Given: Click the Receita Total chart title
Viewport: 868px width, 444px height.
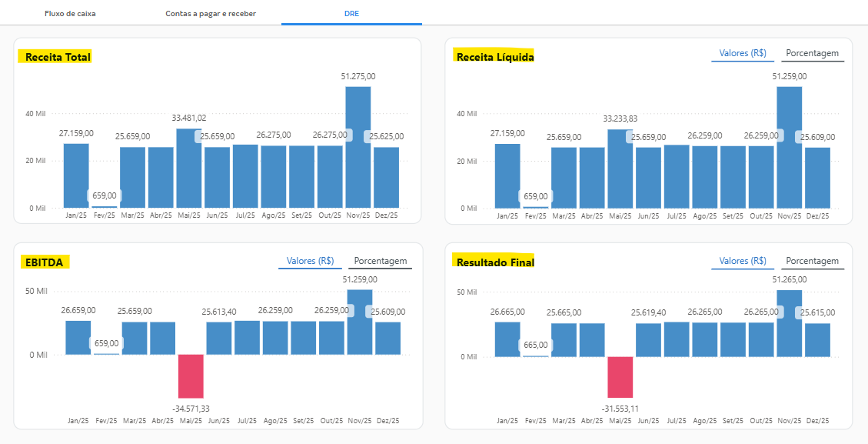Looking at the screenshot, I should (x=58, y=57).
